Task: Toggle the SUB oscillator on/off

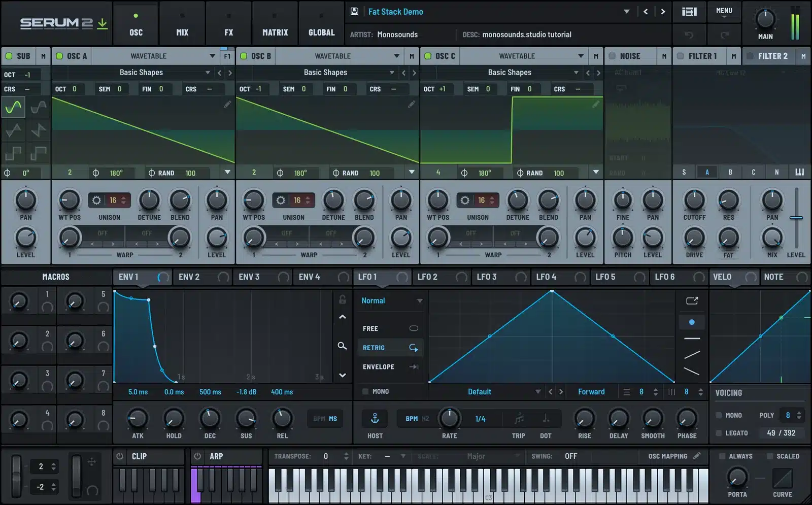Action: click(9, 56)
